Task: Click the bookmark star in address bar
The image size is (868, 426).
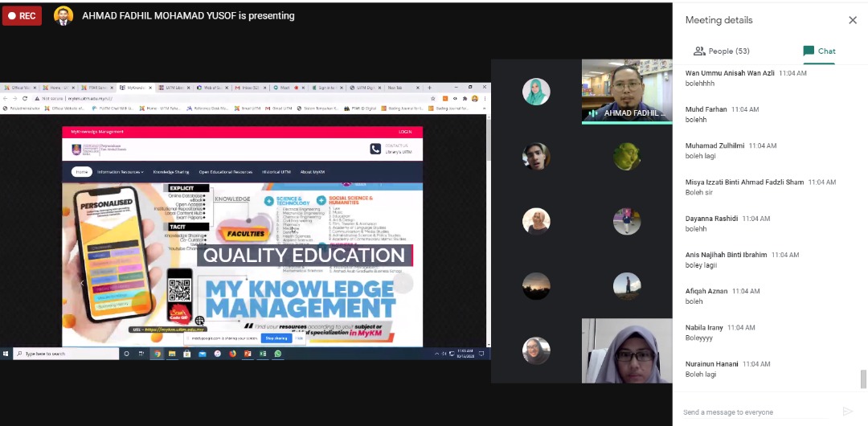Action: tap(433, 98)
